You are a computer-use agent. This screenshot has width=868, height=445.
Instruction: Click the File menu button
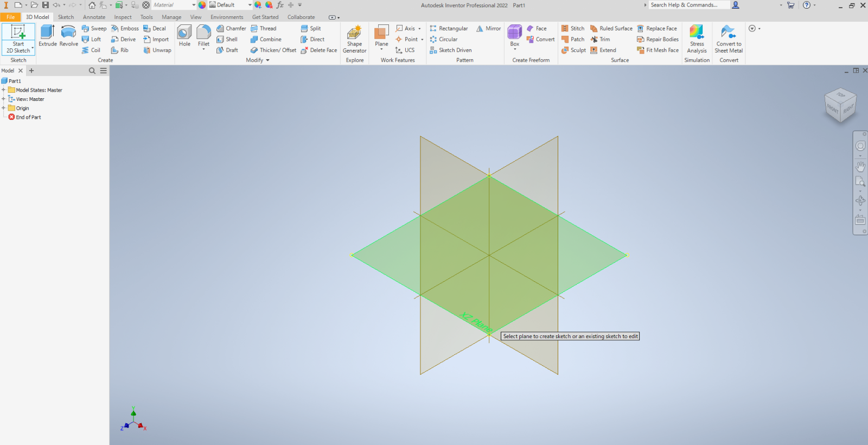(10, 17)
